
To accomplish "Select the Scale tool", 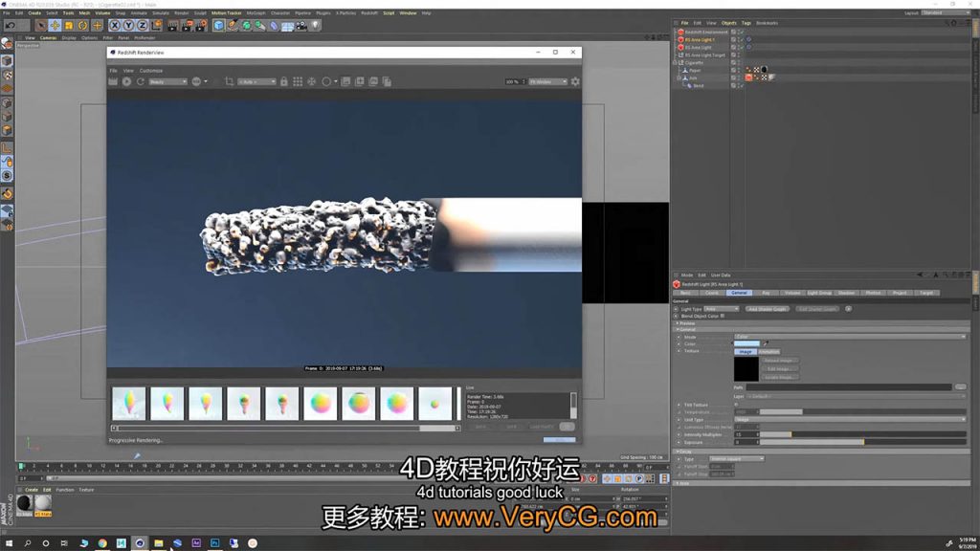I will pyautogui.click(x=69, y=26).
